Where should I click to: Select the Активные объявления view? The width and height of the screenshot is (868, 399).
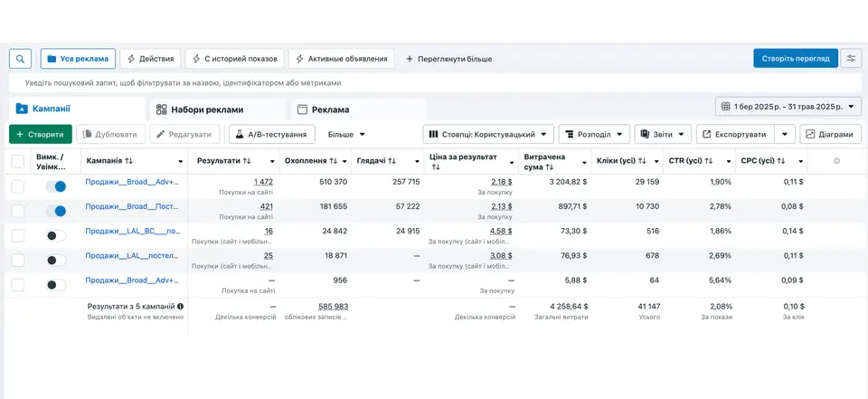pos(342,58)
